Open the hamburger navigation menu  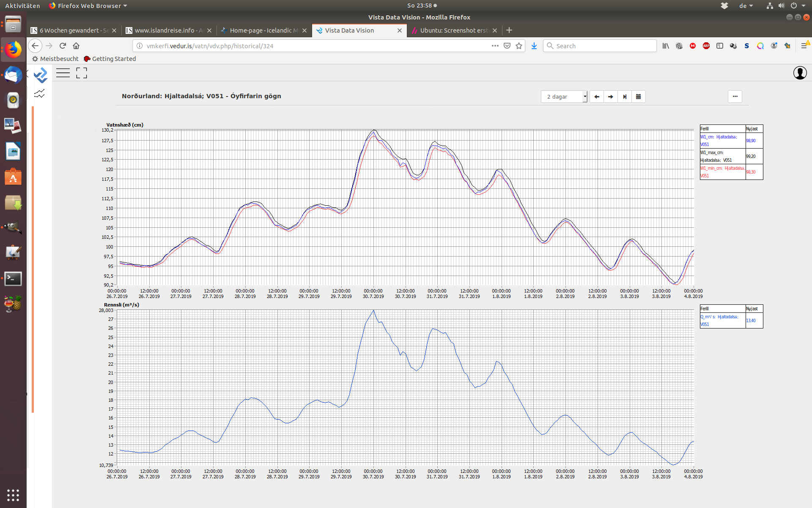[x=63, y=73]
